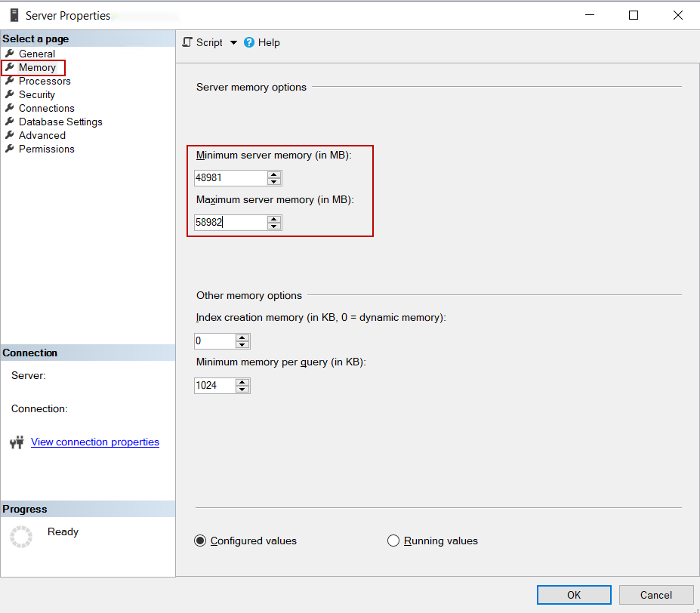Click the Processors page wrench icon
The image size is (700, 613).
pos(10,81)
